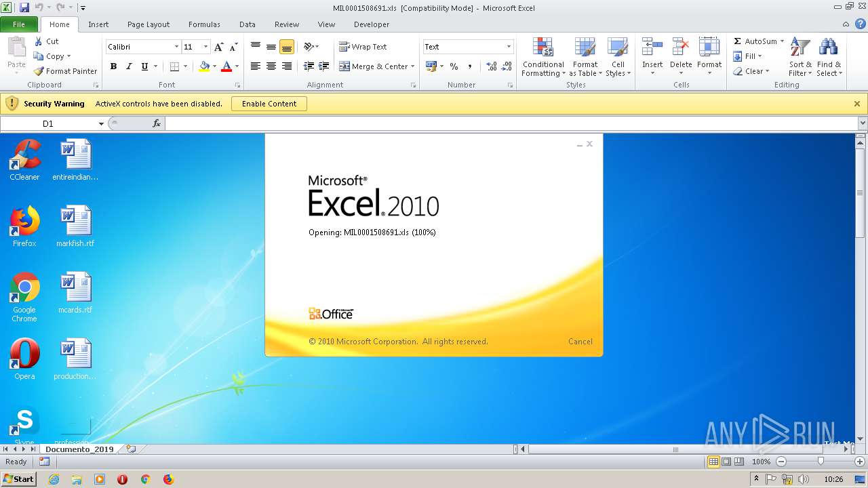The image size is (868, 488).
Task: Switch to the Developer tab
Action: [372, 24]
